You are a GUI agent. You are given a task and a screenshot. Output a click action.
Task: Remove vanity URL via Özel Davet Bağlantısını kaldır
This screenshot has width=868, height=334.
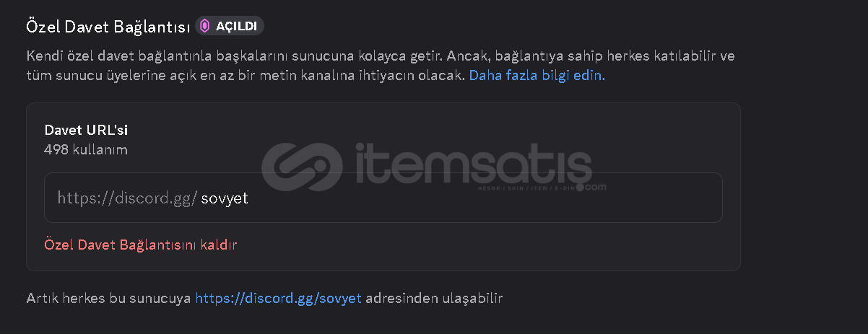(141, 245)
